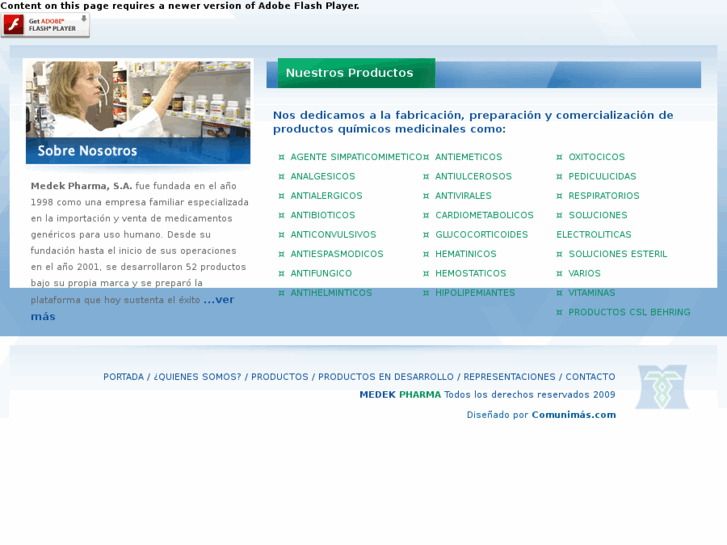Click the RESPIRATORIOS products link

click(x=604, y=196)
